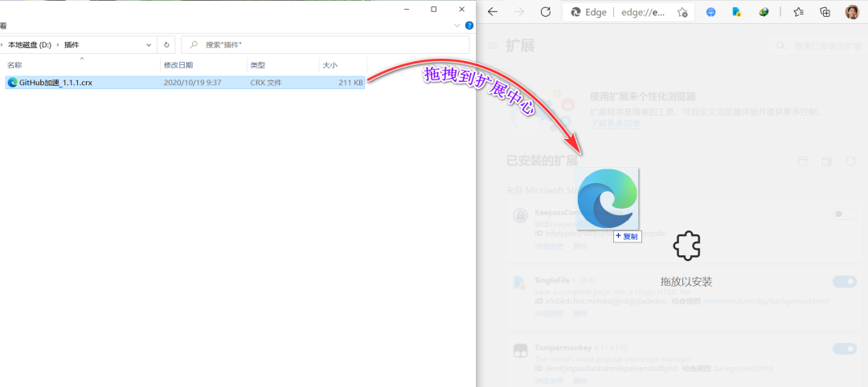
Task: Click the puzzle piece drop-to-install icon
Action: click(686, 245)
